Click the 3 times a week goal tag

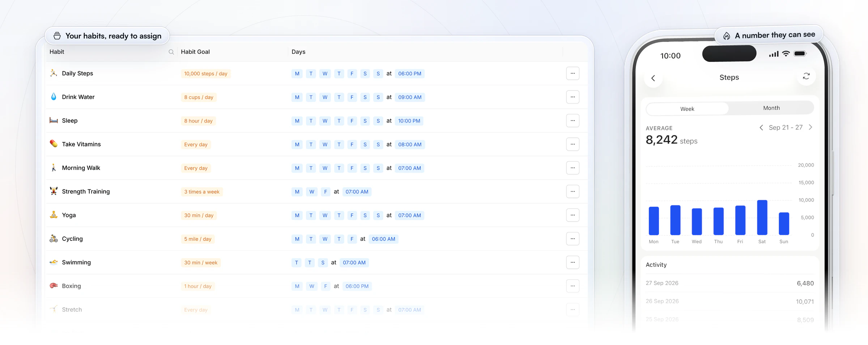click(x=202, y=192)
